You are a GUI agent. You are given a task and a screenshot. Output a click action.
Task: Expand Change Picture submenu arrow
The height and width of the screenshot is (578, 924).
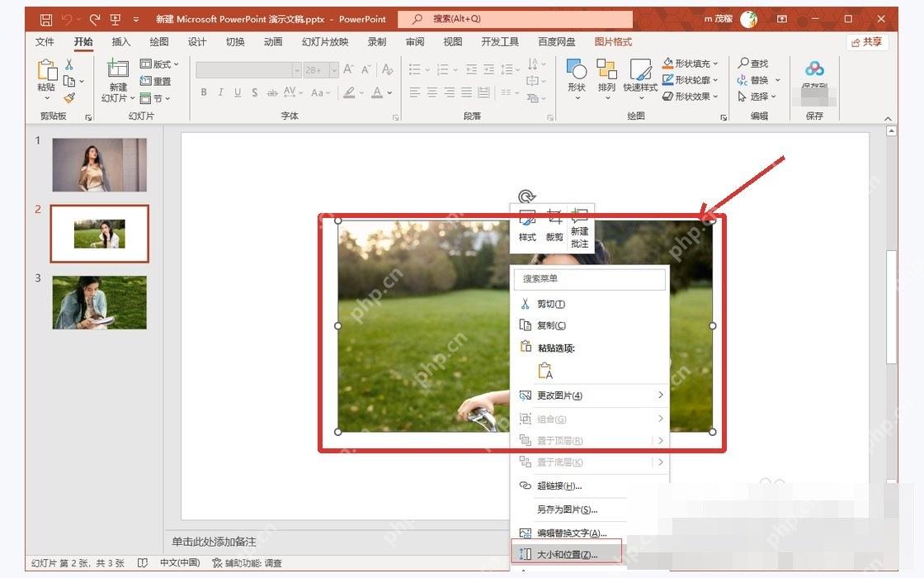coord(660,396)
